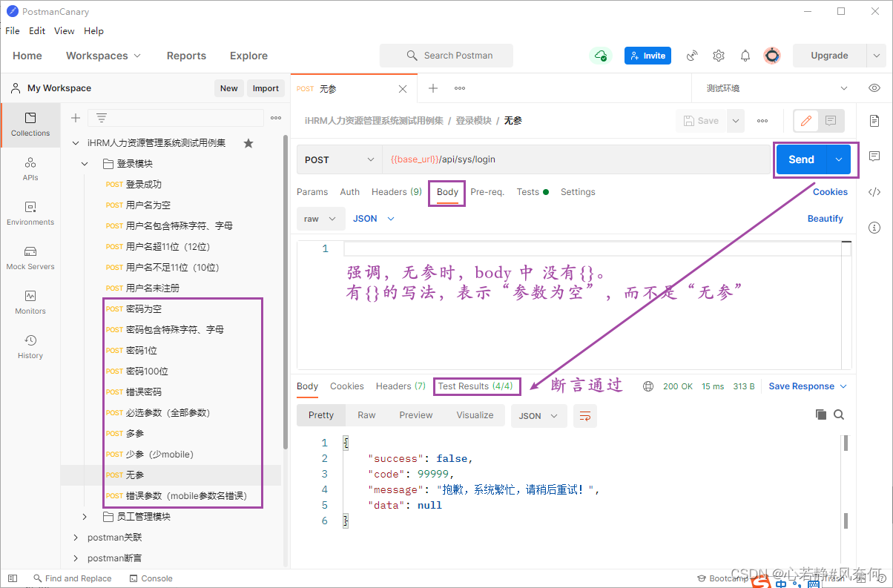Open the capture requests satellite icon

[x=692, y=56]
